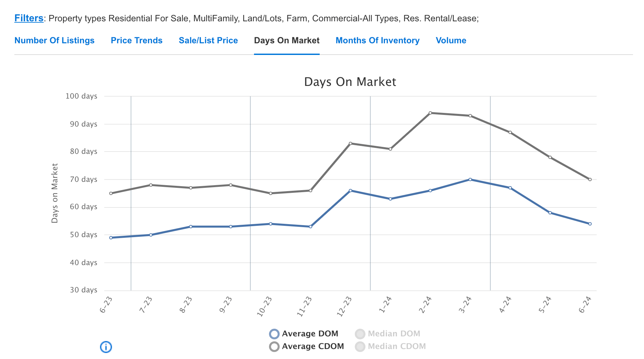Switch to Price Trends tab
This screenshot has height=359, width=644.
(x=137, y=40)
